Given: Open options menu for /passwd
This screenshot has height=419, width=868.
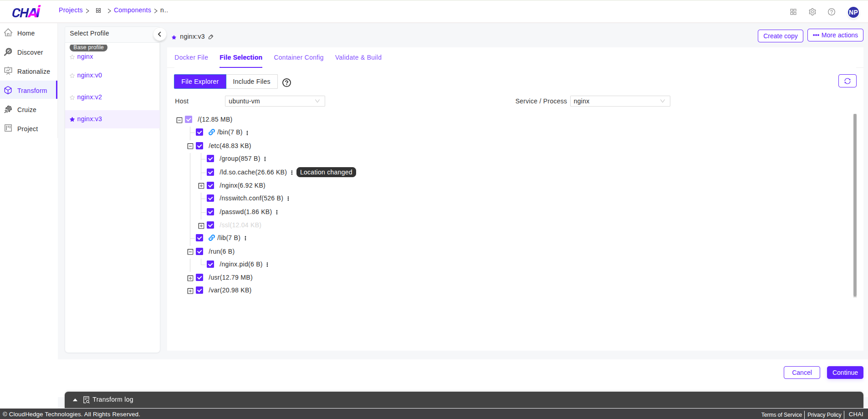Looking at the screenshot, I should pos(277,212).
